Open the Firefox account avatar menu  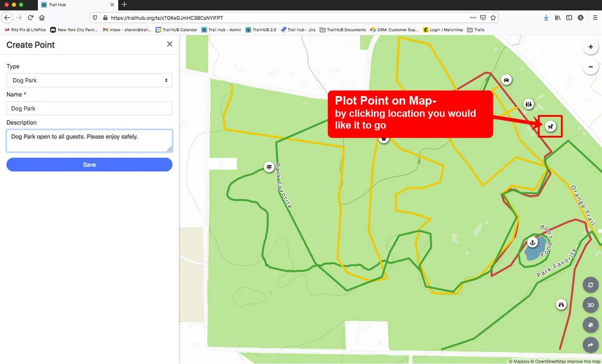click(580, 18)
